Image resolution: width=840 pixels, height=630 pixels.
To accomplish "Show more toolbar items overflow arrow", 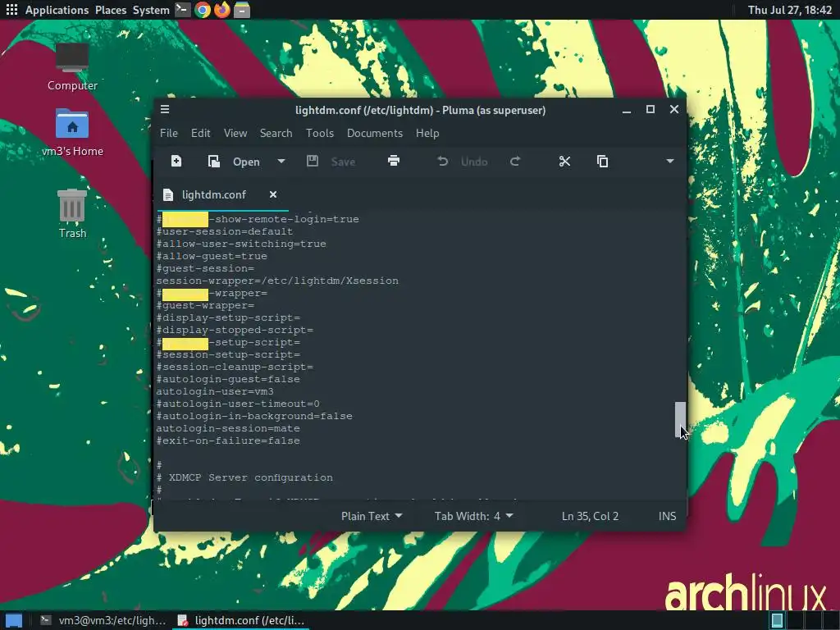I will [669, 162].
